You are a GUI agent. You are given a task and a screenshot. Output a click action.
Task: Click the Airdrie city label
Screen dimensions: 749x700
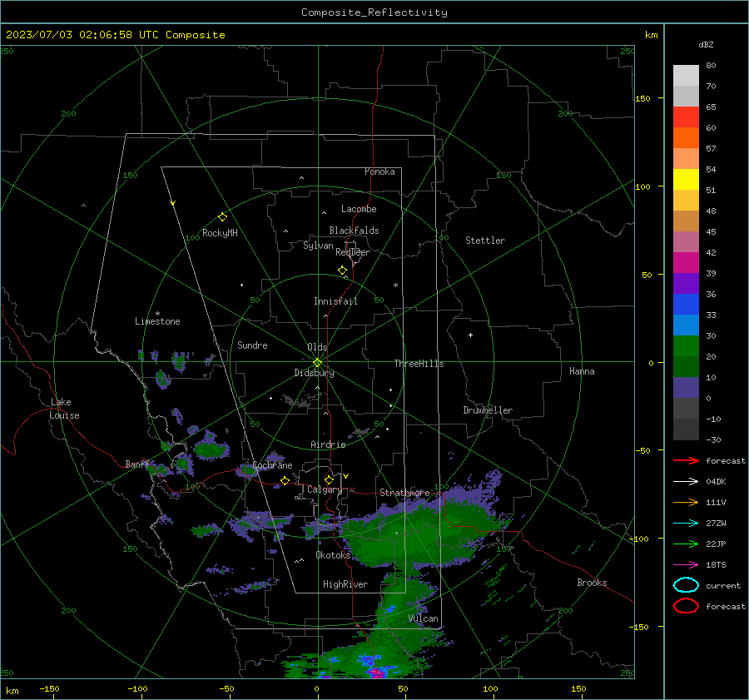click(x=328, y=444)
